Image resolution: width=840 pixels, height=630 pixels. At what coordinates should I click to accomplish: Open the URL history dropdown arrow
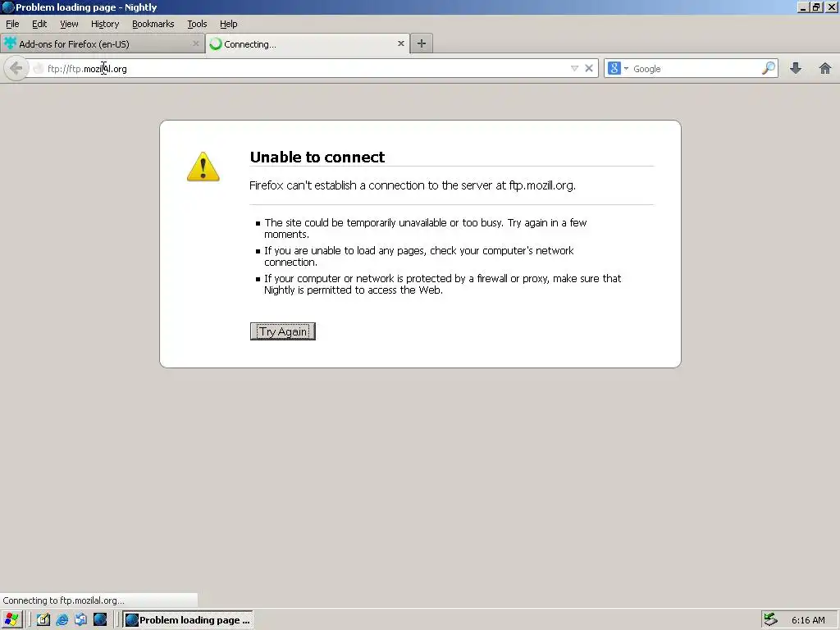pyautogui.click(x=574, y=69)
